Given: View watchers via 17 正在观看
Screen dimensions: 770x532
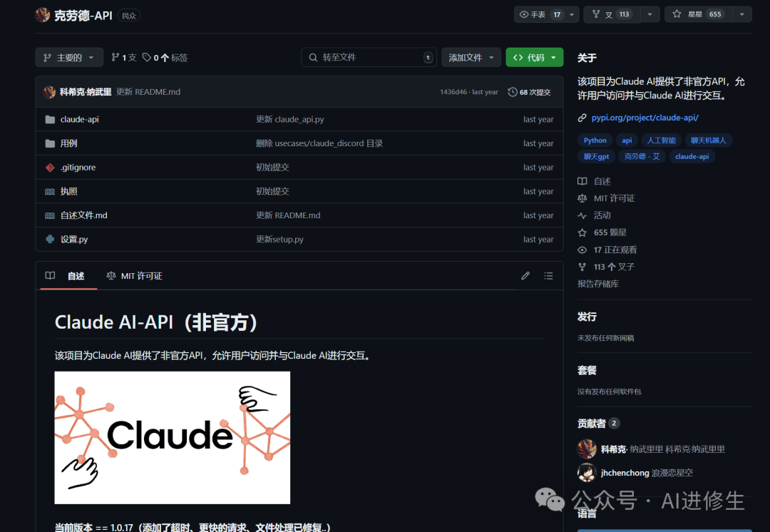Looking at the screenshot, I should (607, 250).
